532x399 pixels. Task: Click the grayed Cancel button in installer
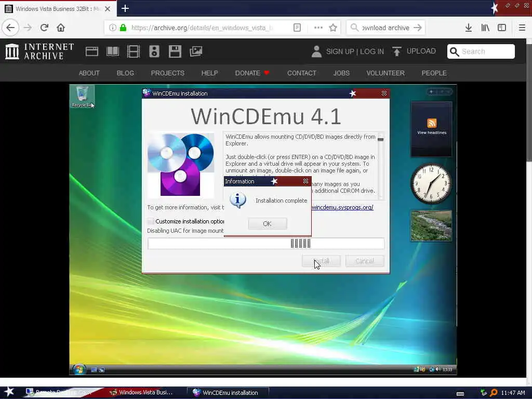[365, 261]
